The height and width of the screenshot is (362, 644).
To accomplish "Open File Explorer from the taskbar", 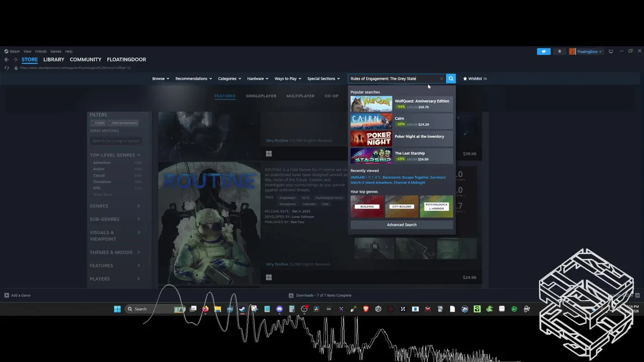I will (217, 309).
